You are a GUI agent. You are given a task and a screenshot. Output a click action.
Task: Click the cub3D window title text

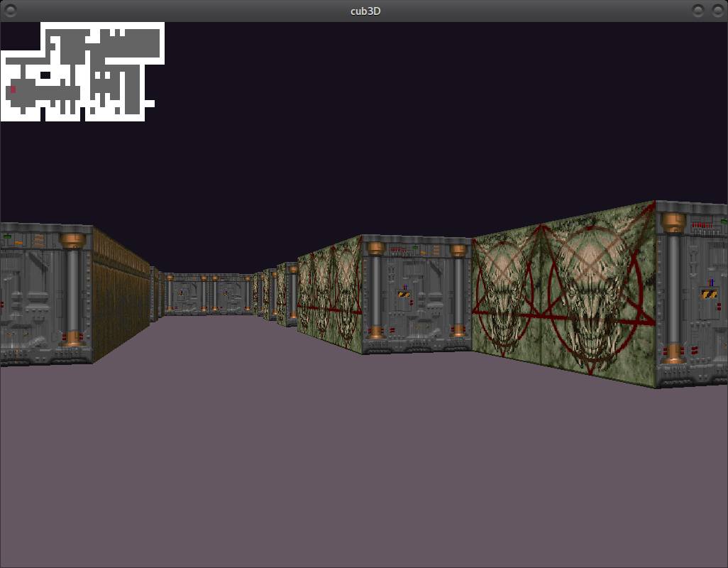click(x=365, y=11)
